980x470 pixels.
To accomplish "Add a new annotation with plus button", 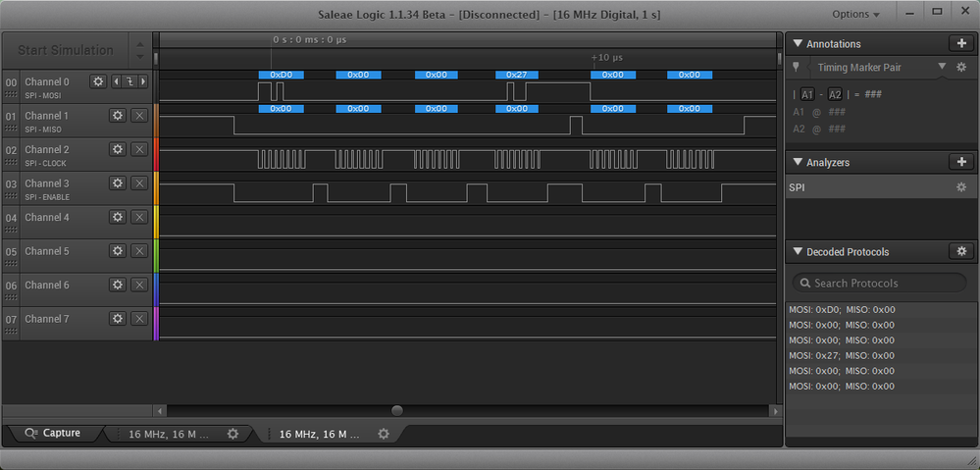I will coord(960,43).
